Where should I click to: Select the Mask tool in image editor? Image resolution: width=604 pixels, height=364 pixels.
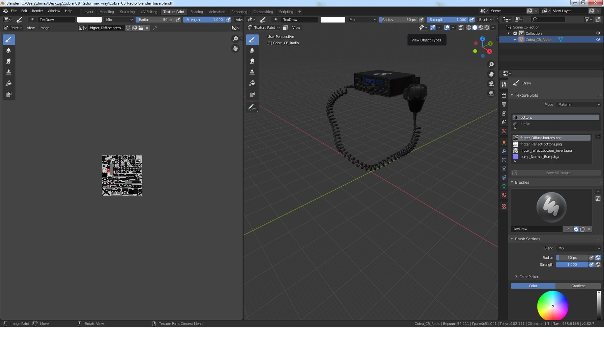tap(9, 94)
